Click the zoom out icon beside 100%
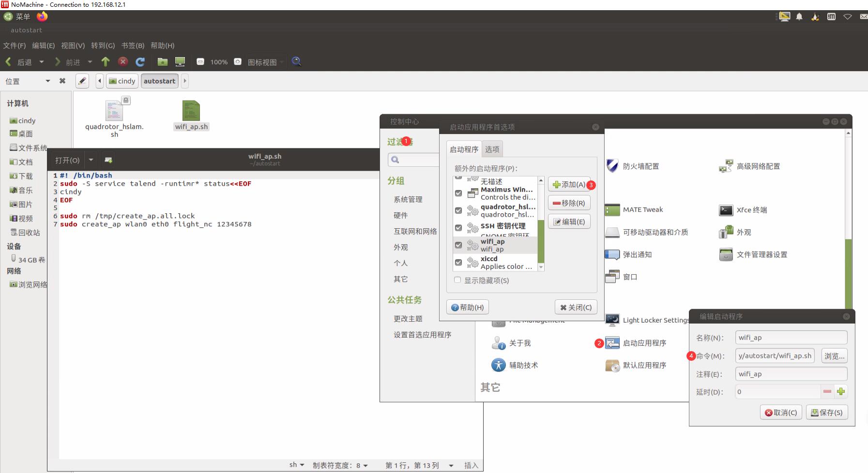The image size is (868, 473). tap(200, 61)
